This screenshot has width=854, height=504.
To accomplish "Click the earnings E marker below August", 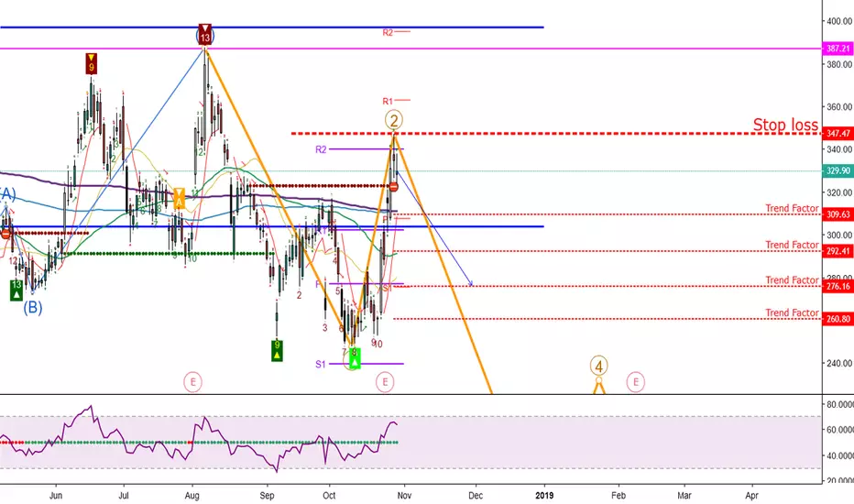I will [192, 382].
